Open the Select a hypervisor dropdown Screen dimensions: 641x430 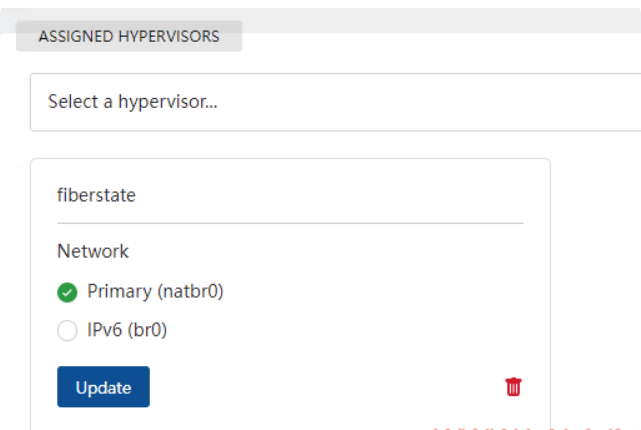click(x=335, y=102)
